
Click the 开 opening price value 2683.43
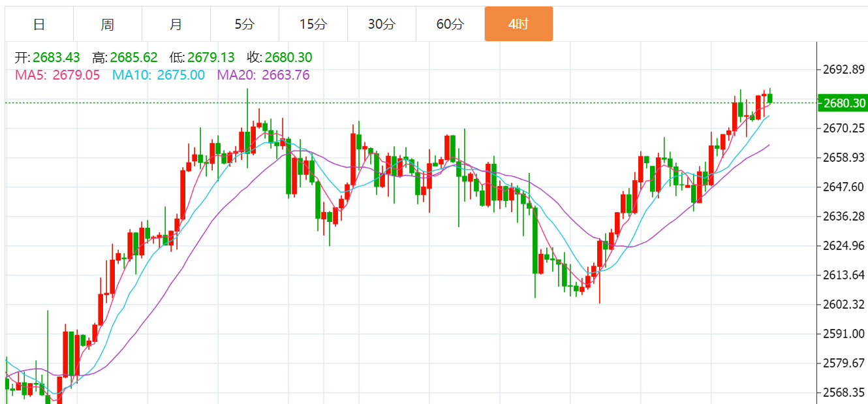(56, 57)
